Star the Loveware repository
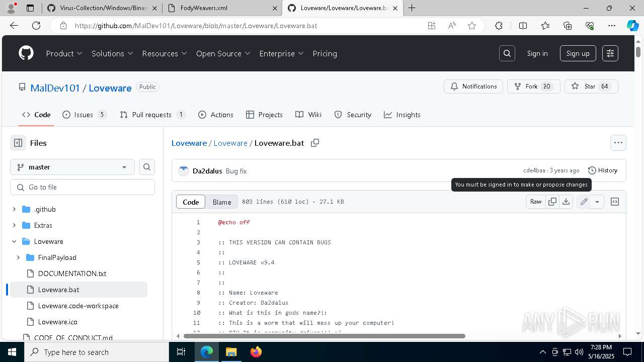644x362 pixels. [x=591, y=86]
